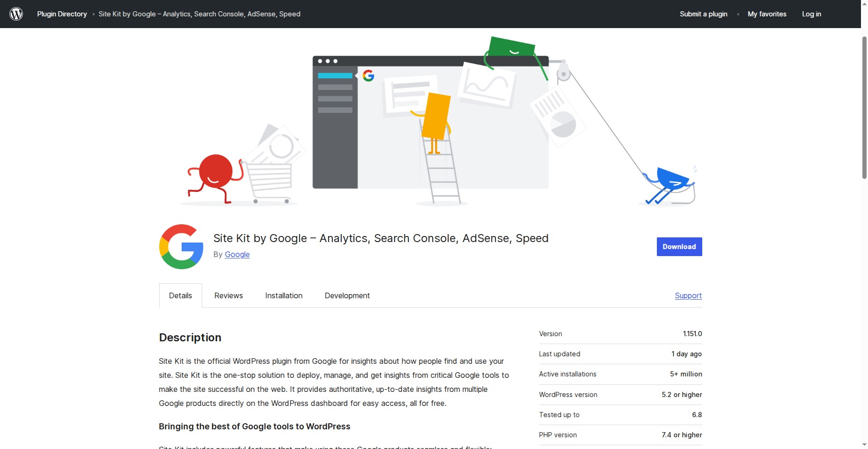Click the "6.8" tested up to value

697,415
